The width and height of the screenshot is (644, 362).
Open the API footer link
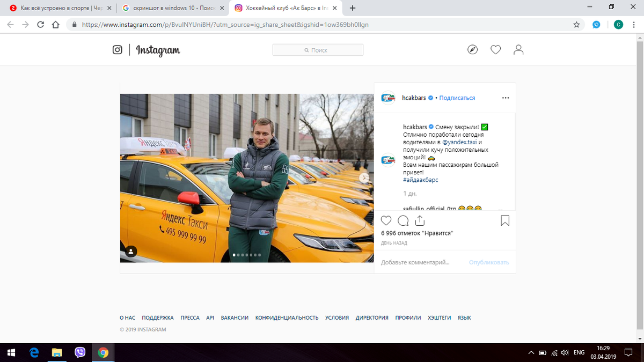pyautogui.click(x=210, y=317)
